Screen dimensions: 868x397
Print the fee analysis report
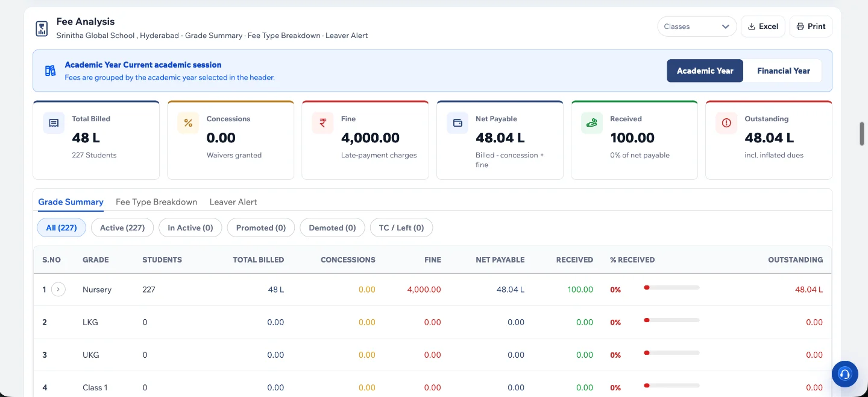pos(811,27)
